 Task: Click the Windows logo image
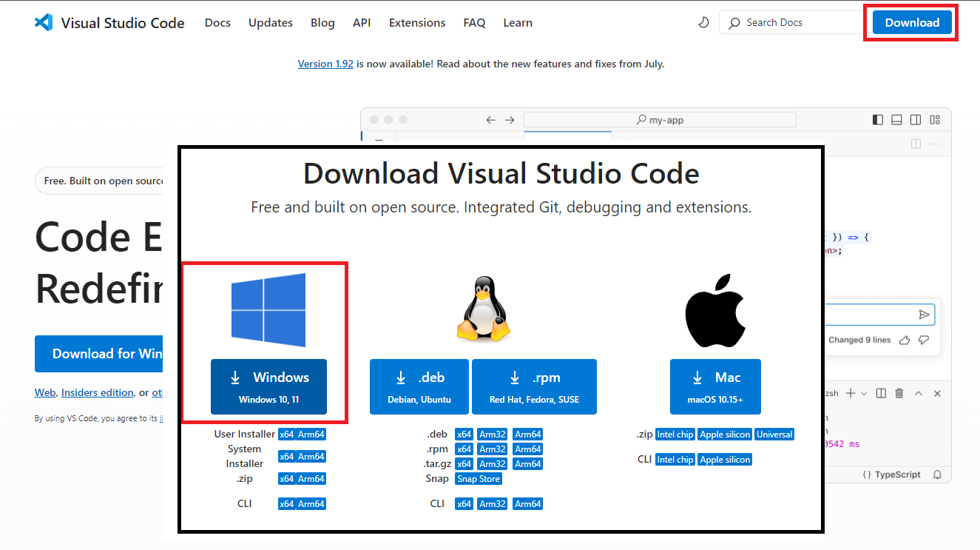point(268,310)
